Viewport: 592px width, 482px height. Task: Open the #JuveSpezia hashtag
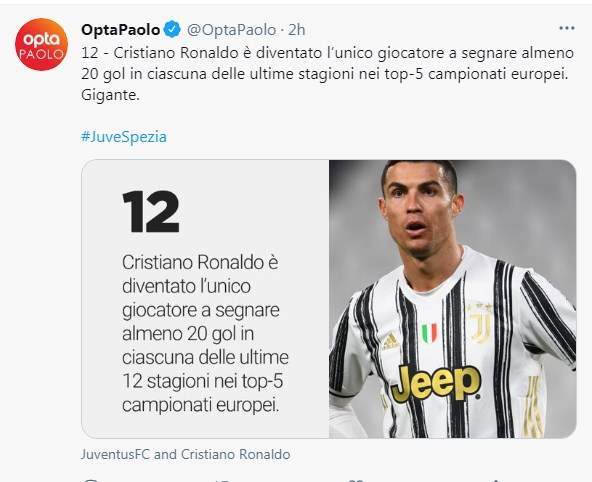tap(124, 137)
